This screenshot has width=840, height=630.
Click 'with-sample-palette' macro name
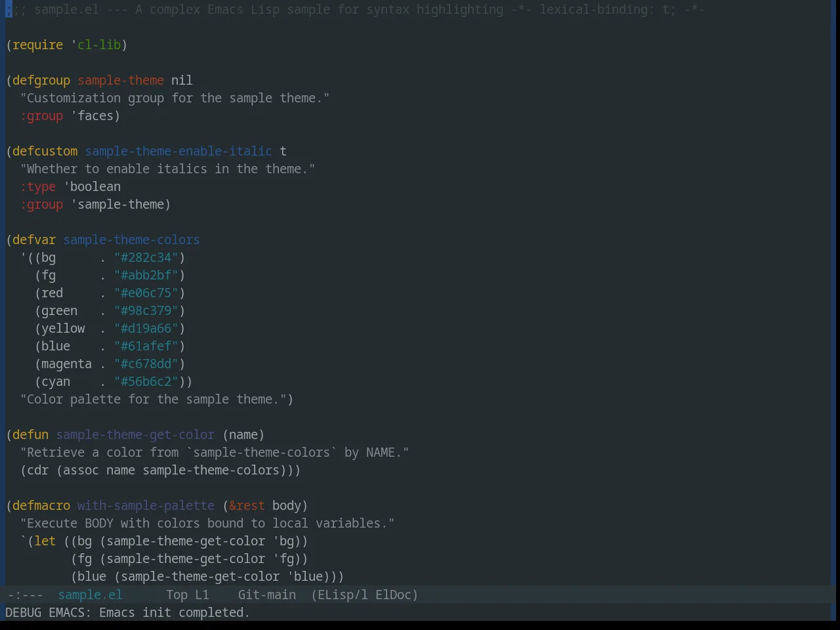[146, 505]
